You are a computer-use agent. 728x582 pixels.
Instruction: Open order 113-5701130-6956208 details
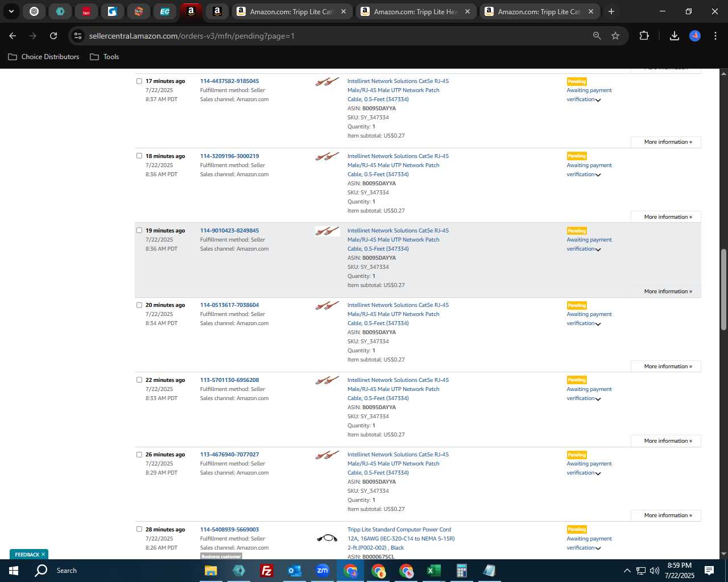229,380
